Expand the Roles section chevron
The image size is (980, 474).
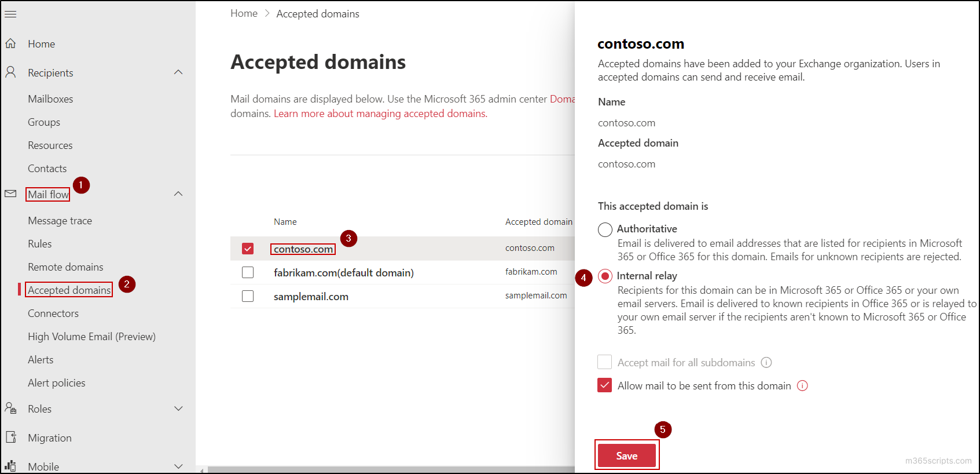pos(178,409)
